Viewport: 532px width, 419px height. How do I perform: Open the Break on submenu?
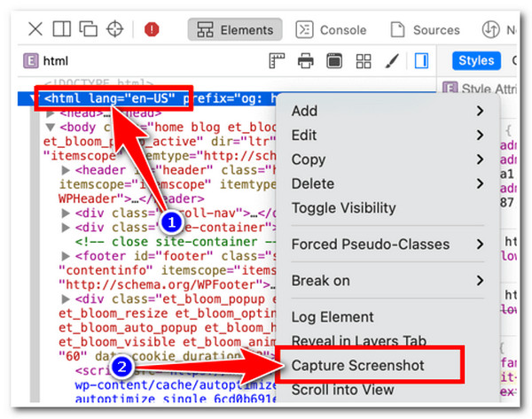click(387, 281)
